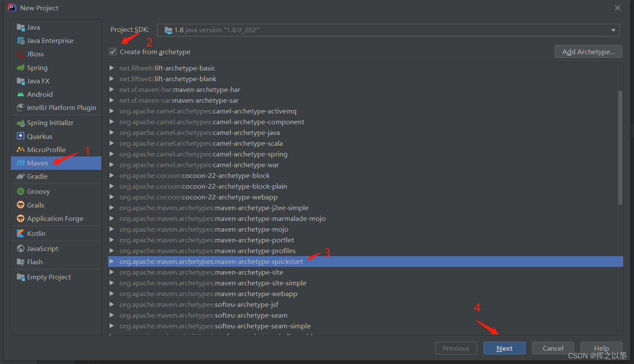Image resolution: width=634 pixels, height=364 pixels.
Task: Click the Java folder icon in sidebar
Action: tap(21, 28)
